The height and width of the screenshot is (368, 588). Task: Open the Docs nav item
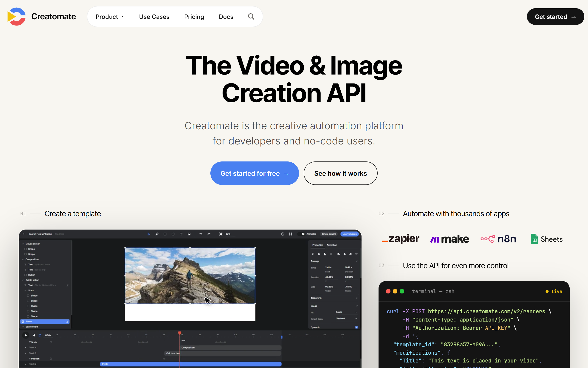tap(226, 17)
